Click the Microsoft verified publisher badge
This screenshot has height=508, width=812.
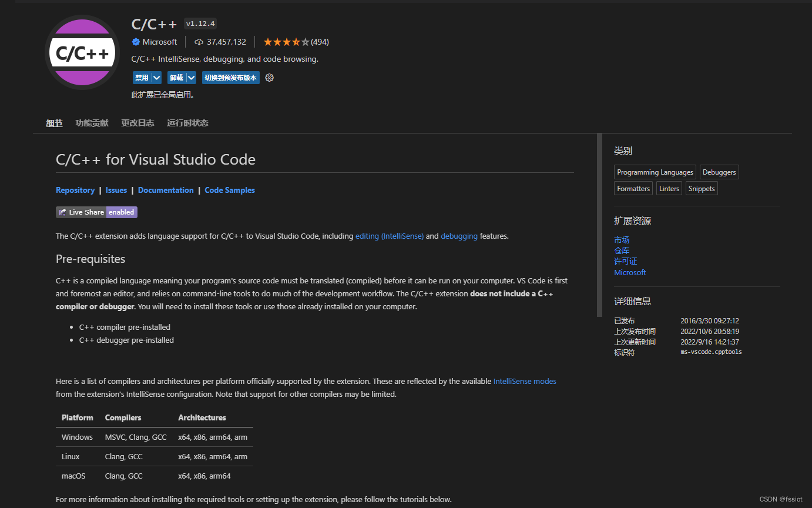[136, 42]
